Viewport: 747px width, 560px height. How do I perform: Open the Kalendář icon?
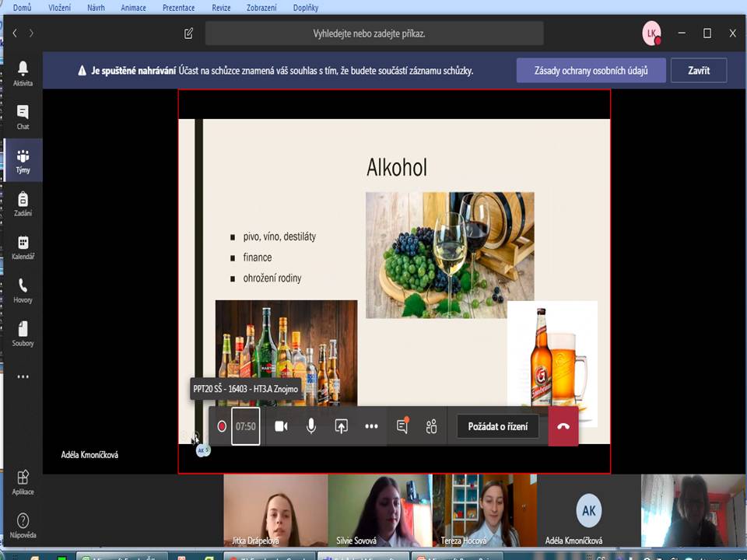tap(23, 247)
